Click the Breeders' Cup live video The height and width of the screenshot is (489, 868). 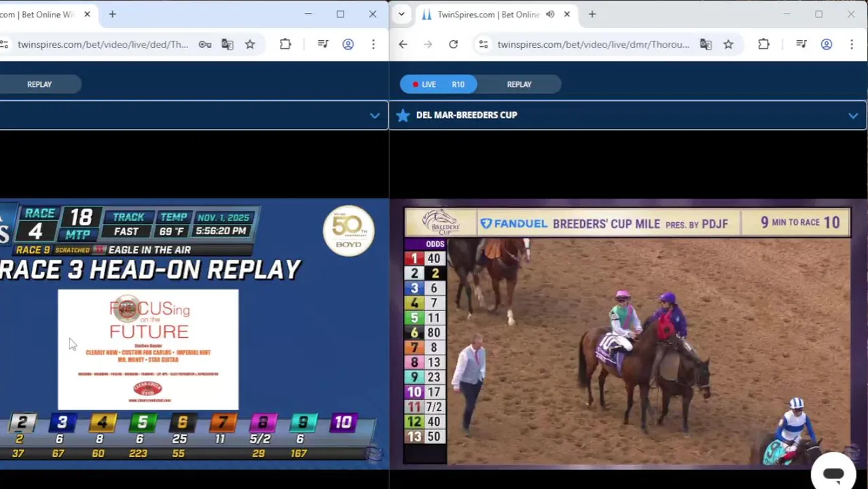pos(628,336)
